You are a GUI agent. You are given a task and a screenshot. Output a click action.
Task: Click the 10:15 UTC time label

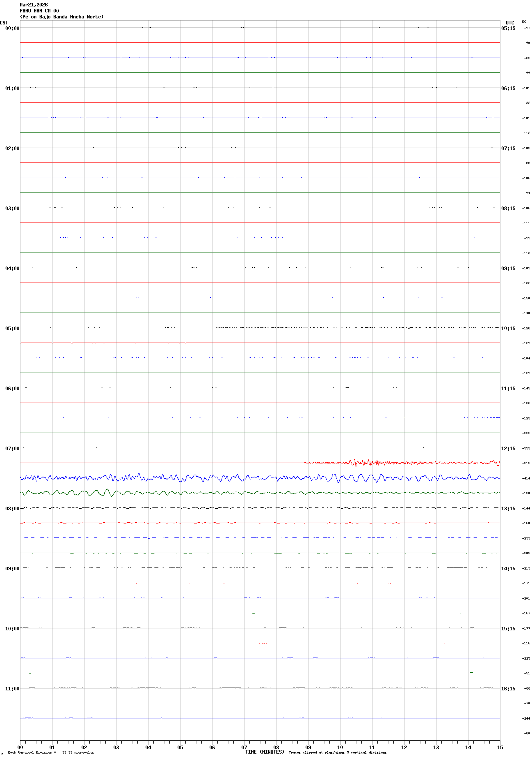point(508,329)
